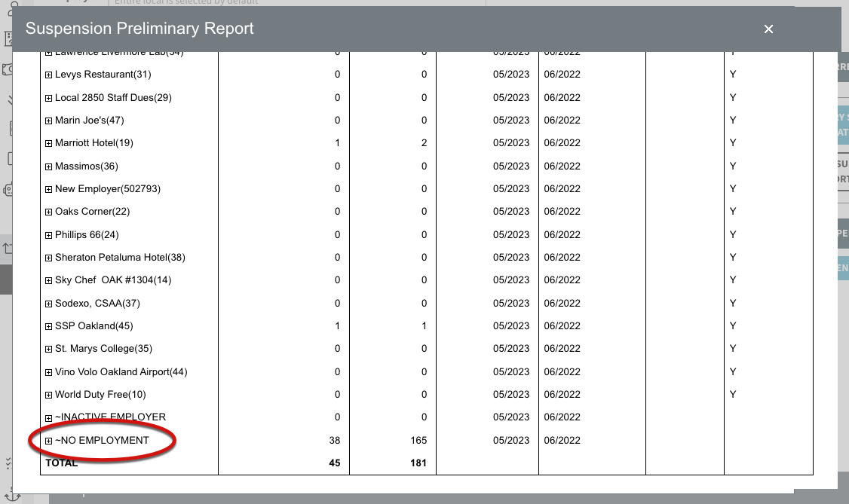The height and width of the screenshot is (504, 849).
Task: Click the Suspension Preliminary Report title
Action: 139,28
